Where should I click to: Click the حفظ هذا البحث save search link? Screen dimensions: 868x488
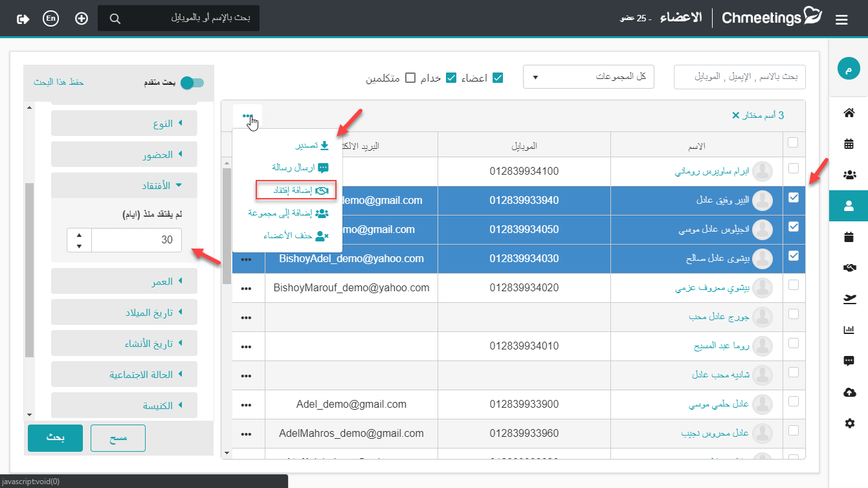point(59,82)
